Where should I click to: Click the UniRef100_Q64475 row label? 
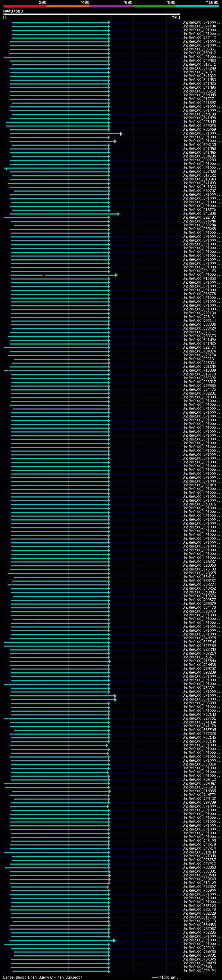[x=199, y=389]
